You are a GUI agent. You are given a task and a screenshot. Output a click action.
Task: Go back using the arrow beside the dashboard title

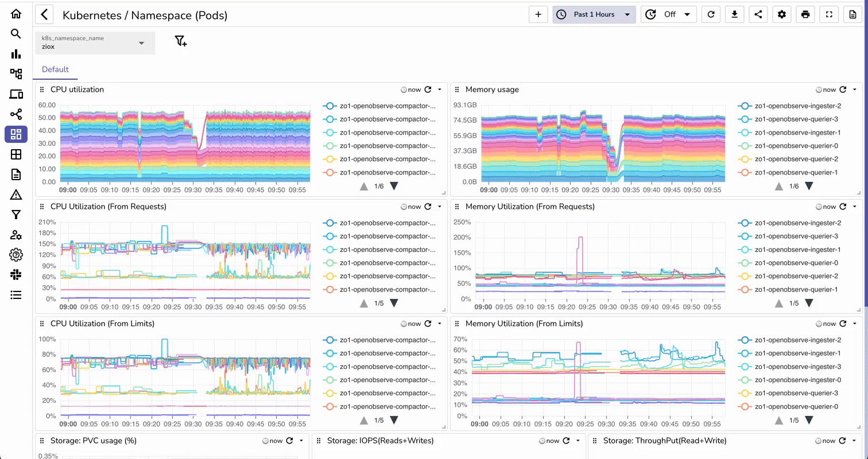point(44,14)
